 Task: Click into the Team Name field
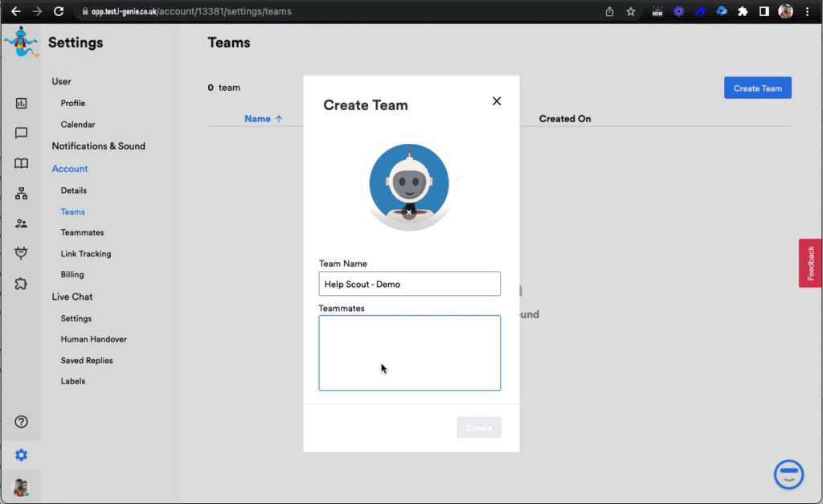click(409, 284)
